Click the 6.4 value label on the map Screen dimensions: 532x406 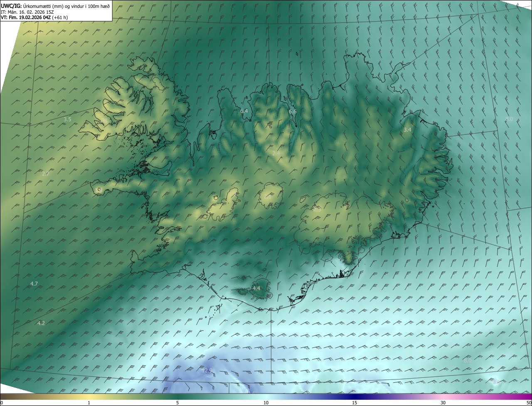244,111
